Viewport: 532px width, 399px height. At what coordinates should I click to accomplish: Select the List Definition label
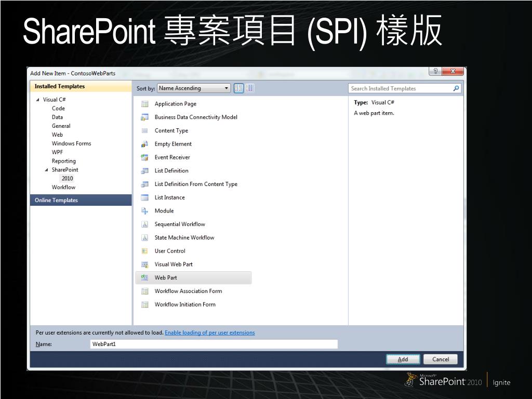point(171,170)
